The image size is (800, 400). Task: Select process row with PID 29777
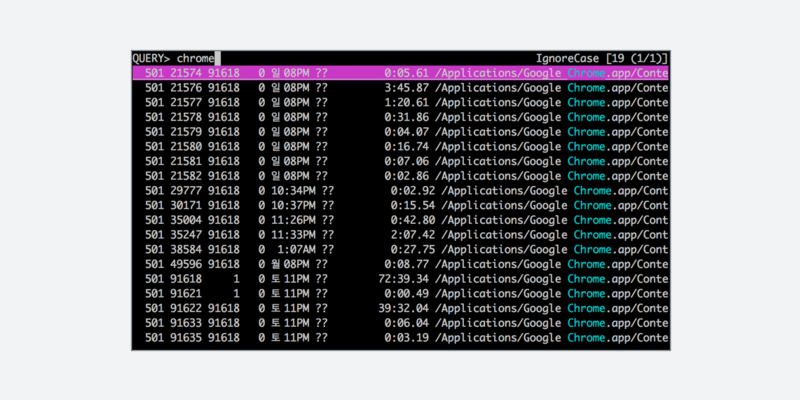coord(401,191)
